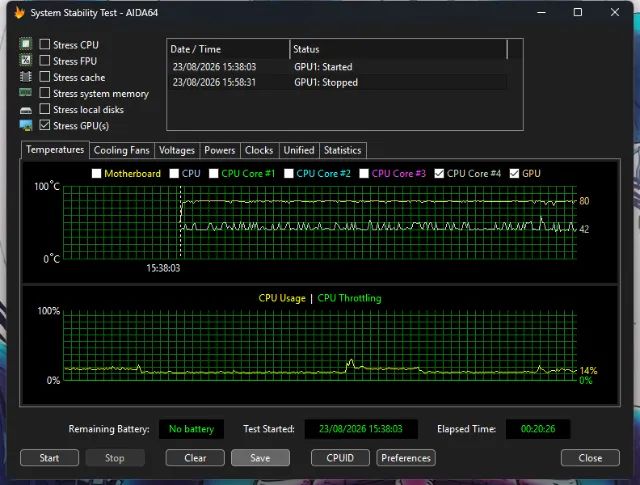Image resolution: width=640 pixels, height=485 pixels.
Task: Hide CPU Core #4 temperature line
Action: coord(439,174)
